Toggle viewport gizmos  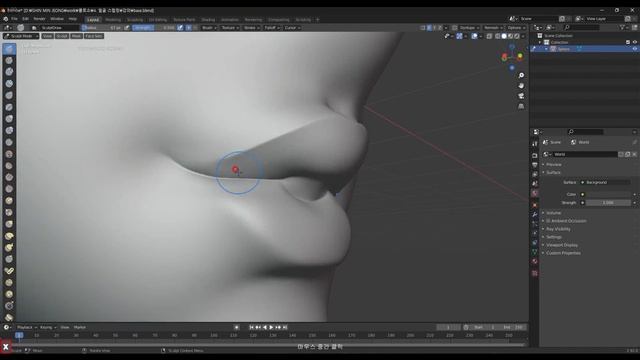(x=459, y=36)
